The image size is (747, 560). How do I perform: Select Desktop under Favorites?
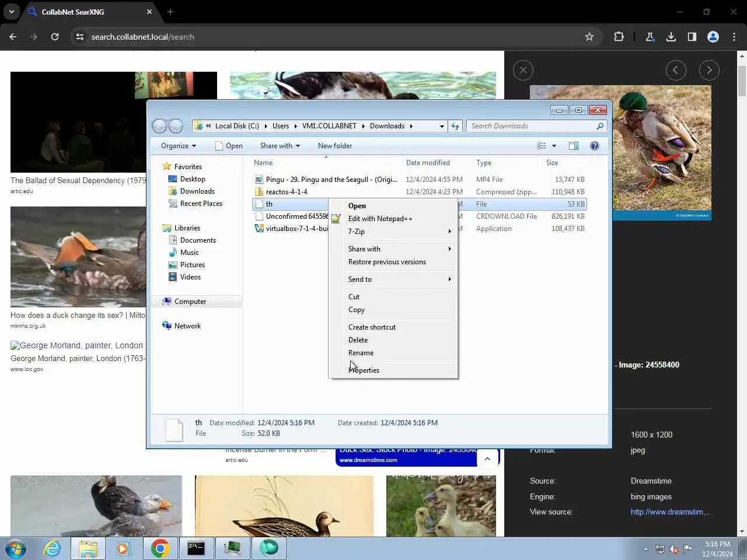tap(193, 179)
